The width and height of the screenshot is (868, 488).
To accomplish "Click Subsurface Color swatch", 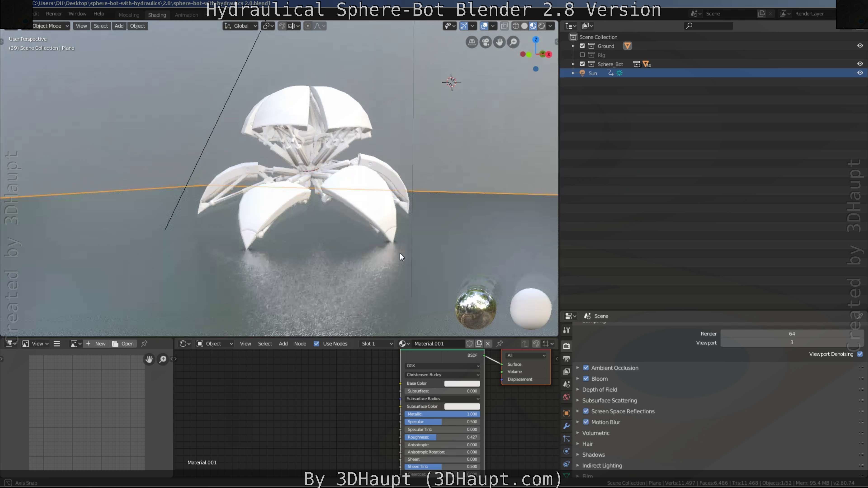I will click(462, 406).
